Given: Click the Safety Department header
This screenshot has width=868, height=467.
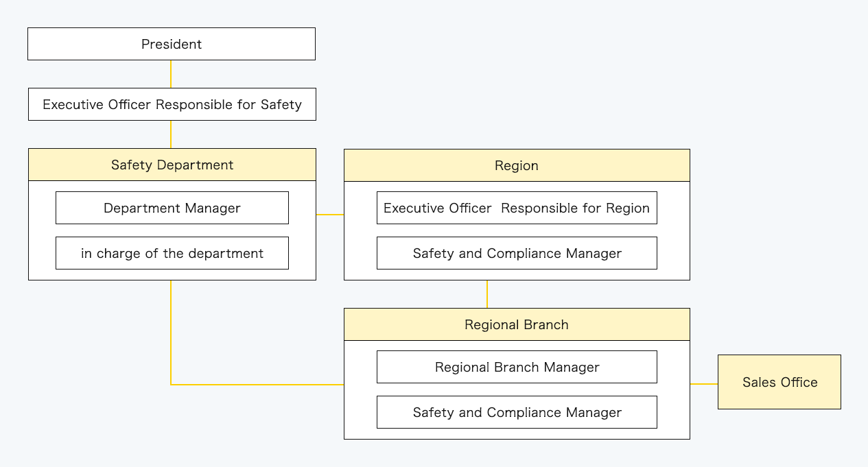Looking at the screenshot, I should coord(171,165).
